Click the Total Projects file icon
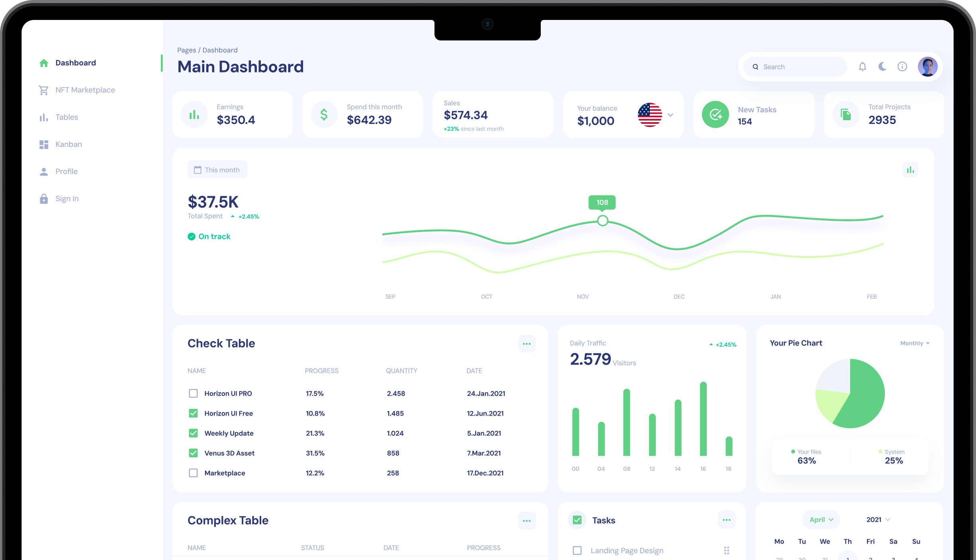The height and width of the screenshot is (560, 976). (x=846, y=115)
